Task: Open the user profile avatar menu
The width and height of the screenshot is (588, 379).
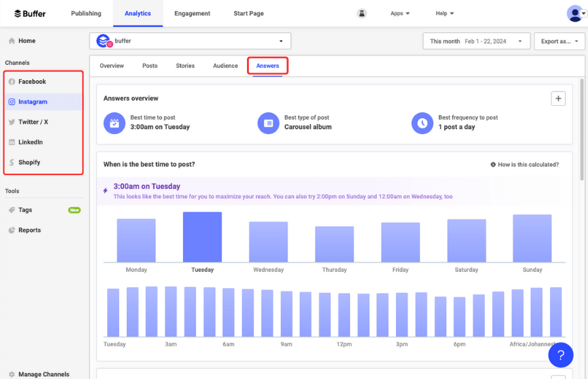Action: coord(576,13)
